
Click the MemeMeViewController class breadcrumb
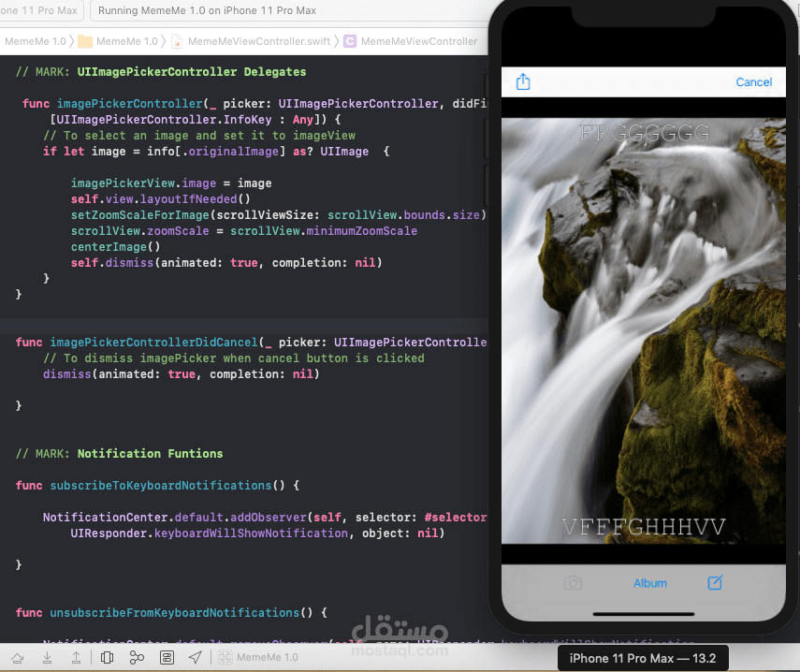click(x=419, y=41)
